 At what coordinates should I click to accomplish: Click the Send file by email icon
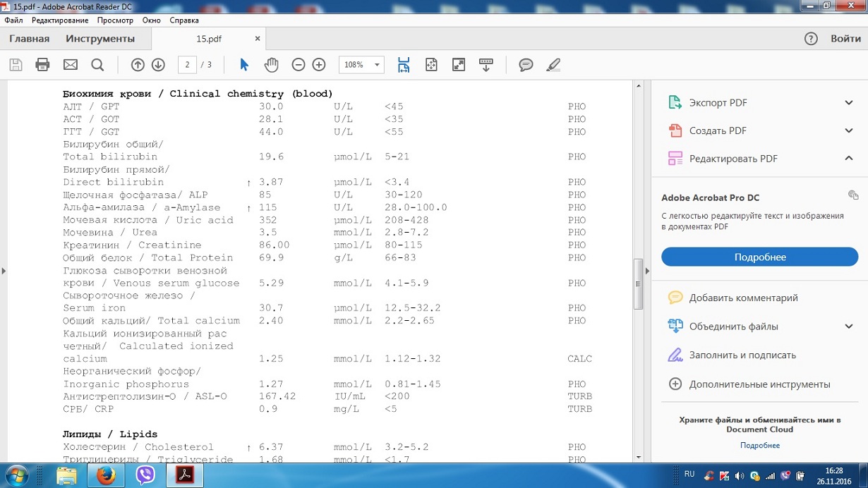tap(71, 65)
